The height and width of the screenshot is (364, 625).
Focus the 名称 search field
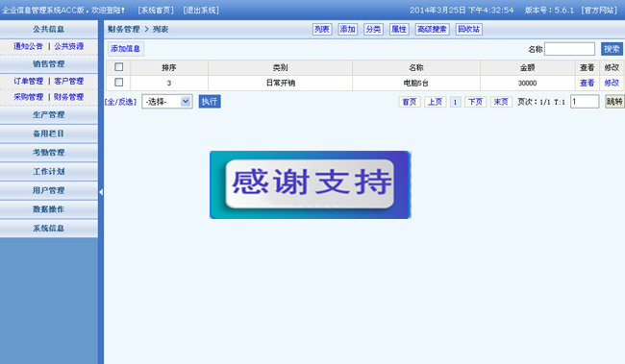coord(569,49)
